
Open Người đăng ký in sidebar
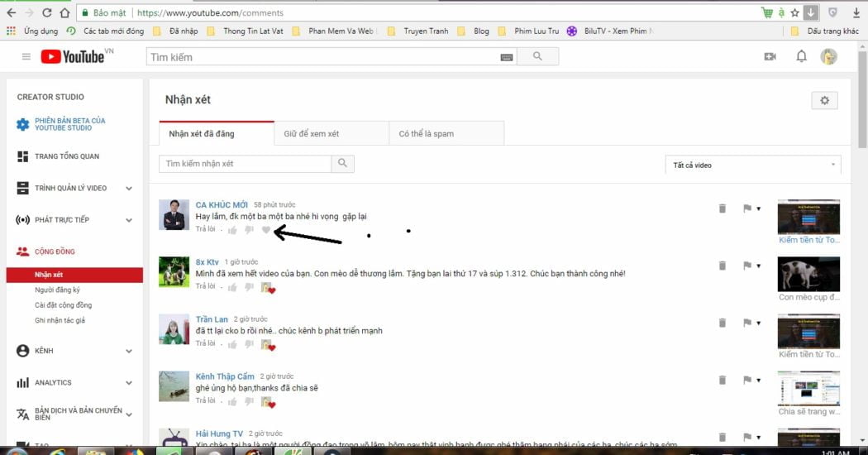pyautogui.click(x=58, y=290)
